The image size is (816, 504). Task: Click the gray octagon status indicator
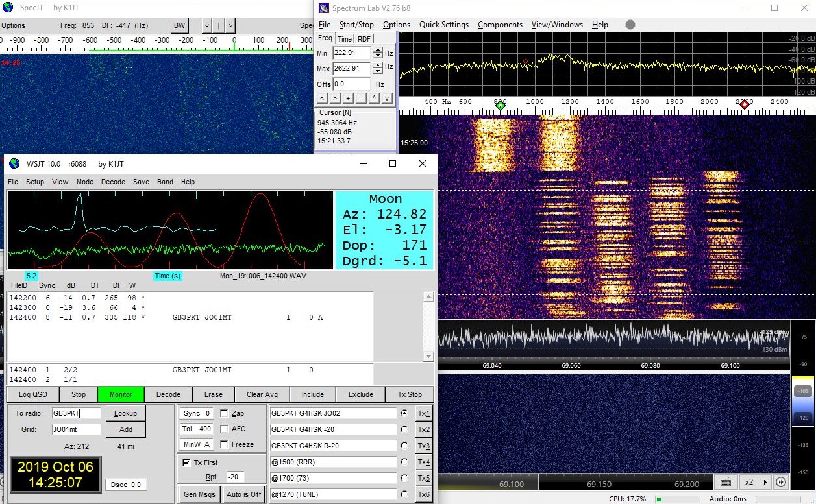630,25
